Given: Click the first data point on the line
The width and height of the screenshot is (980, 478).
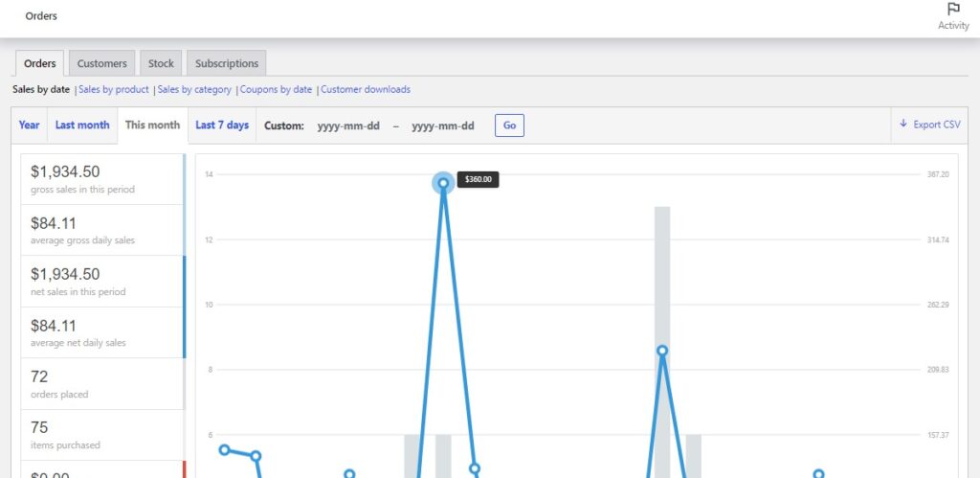Looking at the screenshot, I should (x=224, y=450).
